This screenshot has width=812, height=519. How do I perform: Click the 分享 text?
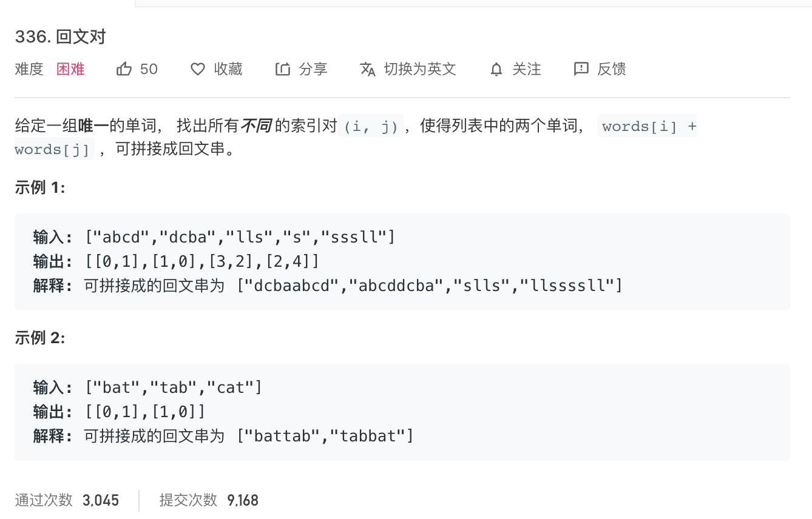pyautogui.click(x=313, y=69)
